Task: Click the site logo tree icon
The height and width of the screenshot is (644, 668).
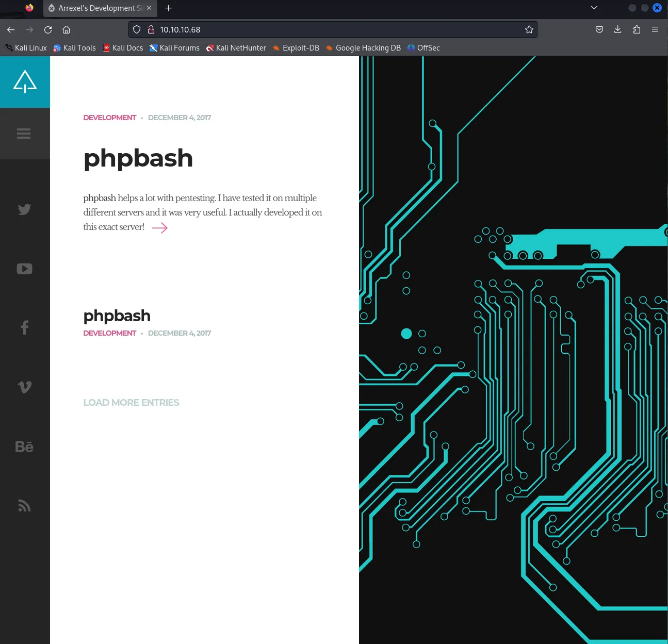Action: point(25,81)
